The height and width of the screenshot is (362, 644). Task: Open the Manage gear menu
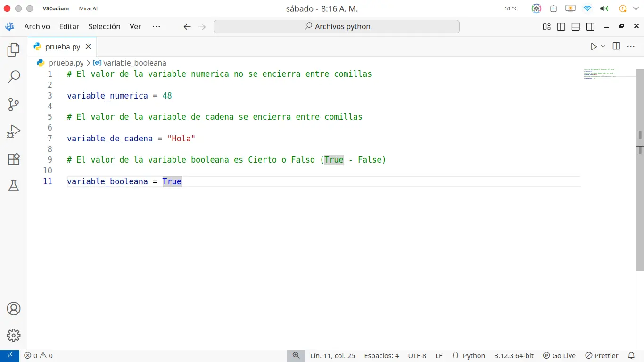click(14, 336)
